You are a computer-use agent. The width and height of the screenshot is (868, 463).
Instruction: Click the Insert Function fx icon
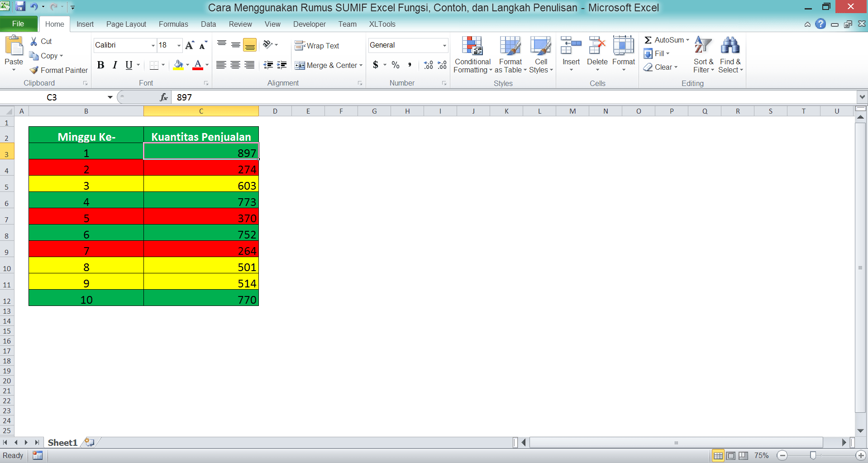click(x=164, y=97)
